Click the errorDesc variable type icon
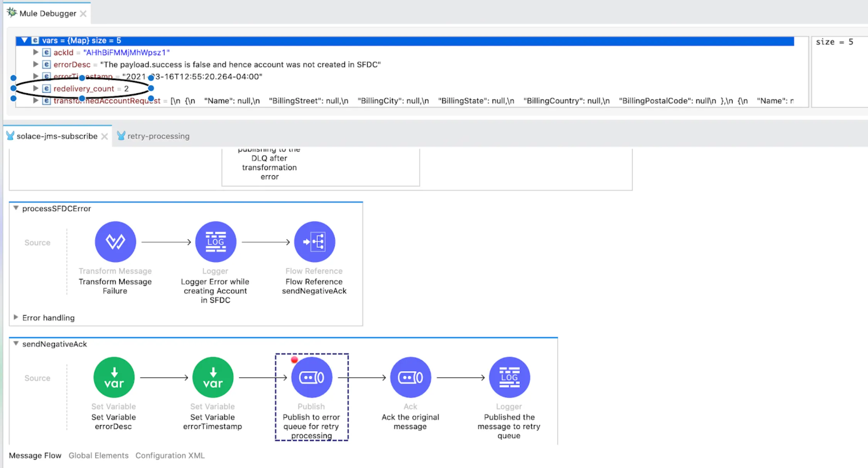868x468 pixels. (46, 64)
